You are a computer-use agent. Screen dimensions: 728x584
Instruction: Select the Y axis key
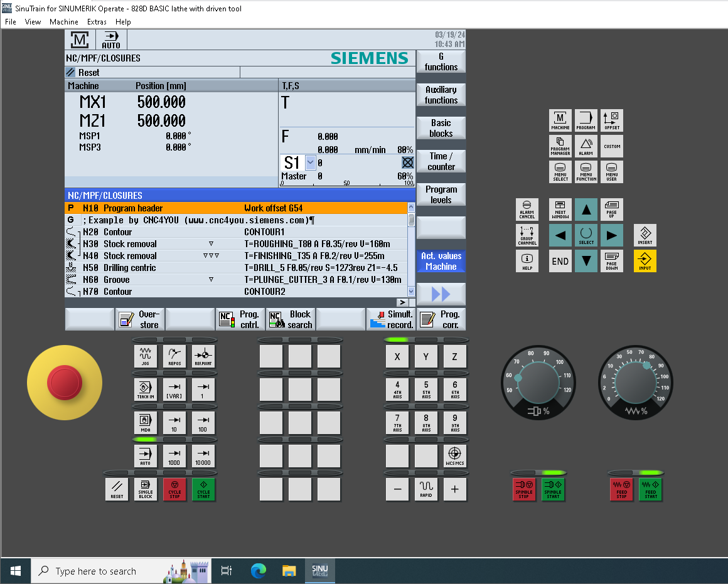[426, 356]
